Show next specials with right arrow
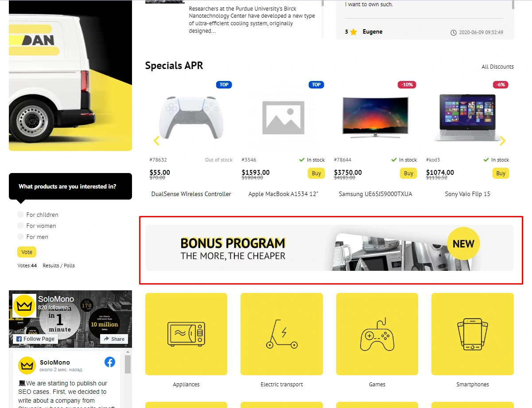Screen dimensions: 532x408 (x=502, y=141)
